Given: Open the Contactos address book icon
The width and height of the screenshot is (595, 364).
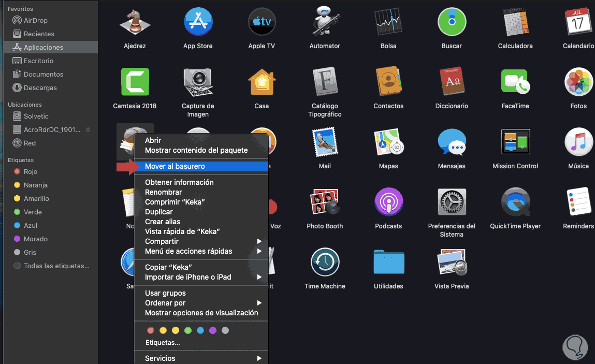Looking at the screenshot, I should coord(388,82).
